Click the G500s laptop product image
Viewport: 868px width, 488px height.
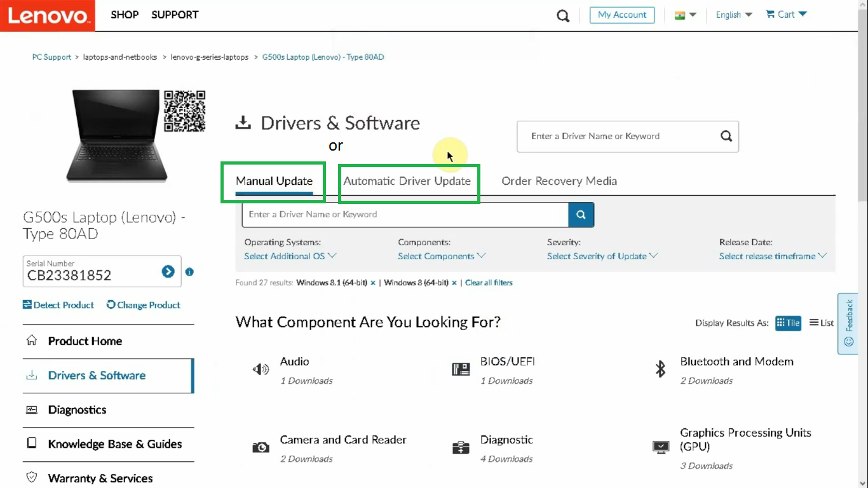pyautogui.click(x=116, y=135)
